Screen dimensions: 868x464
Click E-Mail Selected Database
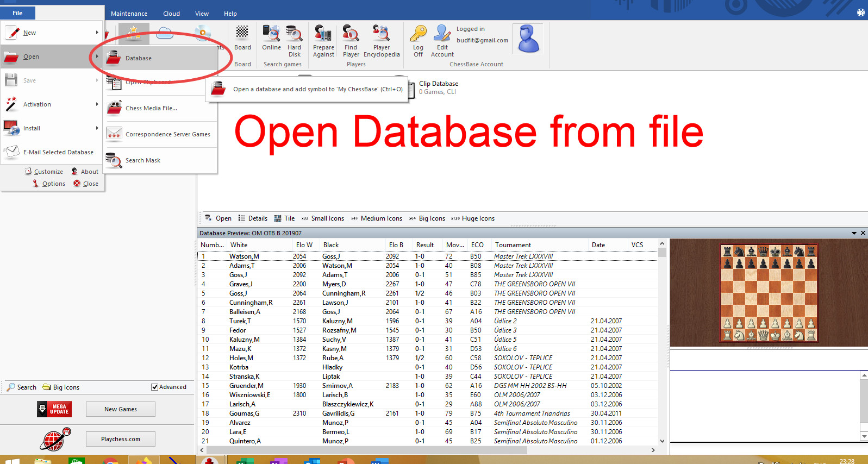(x=52, y=152)
